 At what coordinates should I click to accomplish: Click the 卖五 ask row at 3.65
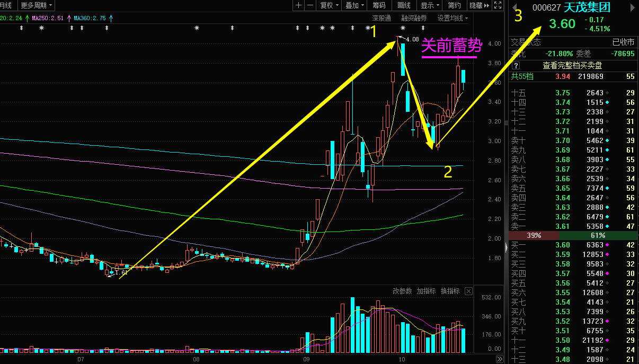click(x=572, y=189)
